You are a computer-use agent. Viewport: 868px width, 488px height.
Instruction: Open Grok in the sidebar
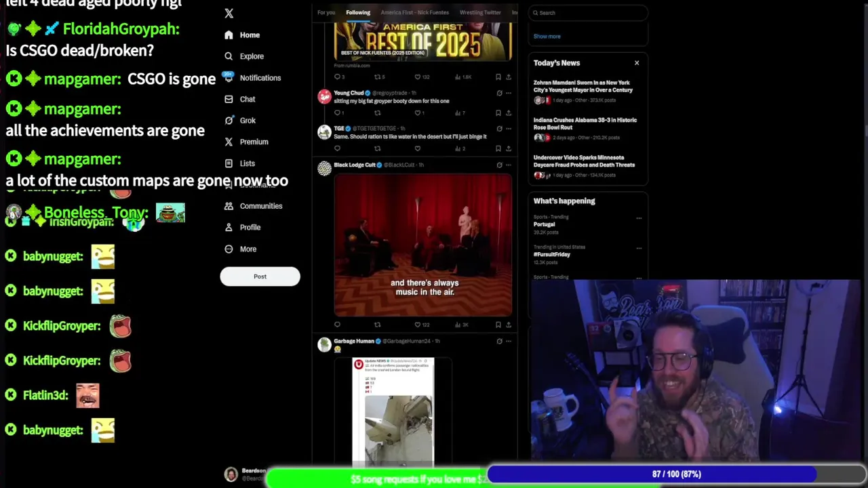240,121
